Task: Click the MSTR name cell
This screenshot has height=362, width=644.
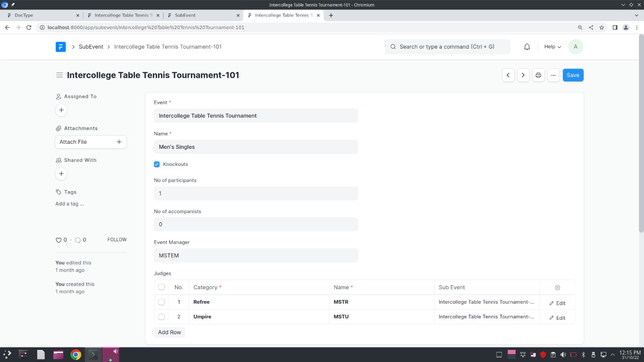Action: pyautogui.click(x=382, y=302)
